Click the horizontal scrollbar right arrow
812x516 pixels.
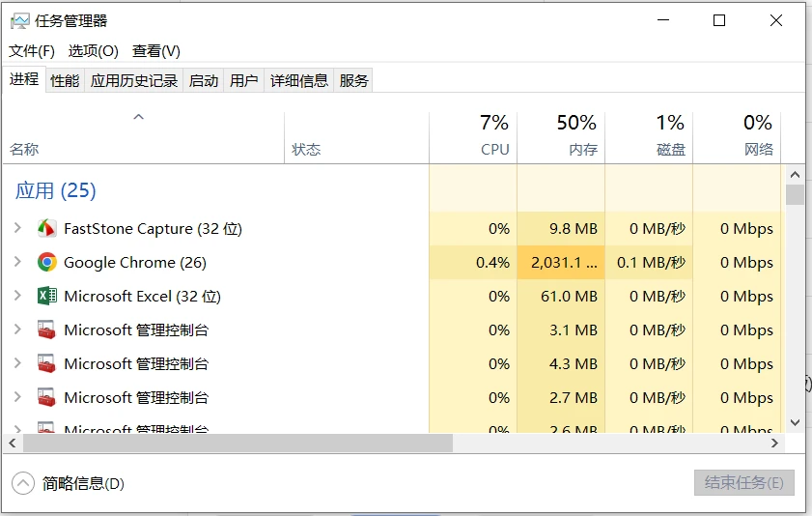pyautogui.click(x=774, y=443)
